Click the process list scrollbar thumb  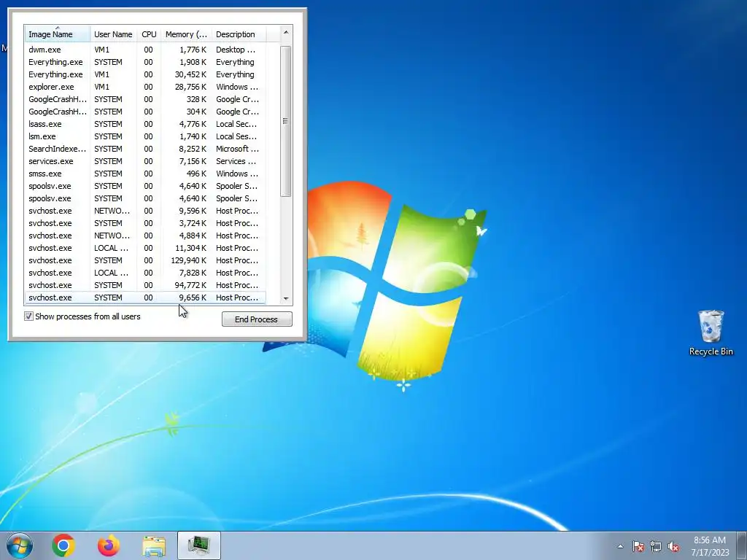(x=286, y=121)
